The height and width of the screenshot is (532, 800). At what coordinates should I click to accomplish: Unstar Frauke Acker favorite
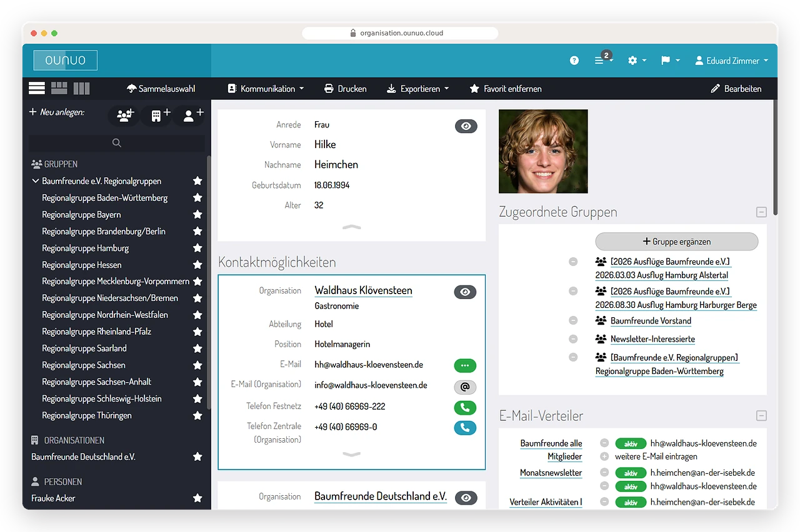[x=197, y=498]
